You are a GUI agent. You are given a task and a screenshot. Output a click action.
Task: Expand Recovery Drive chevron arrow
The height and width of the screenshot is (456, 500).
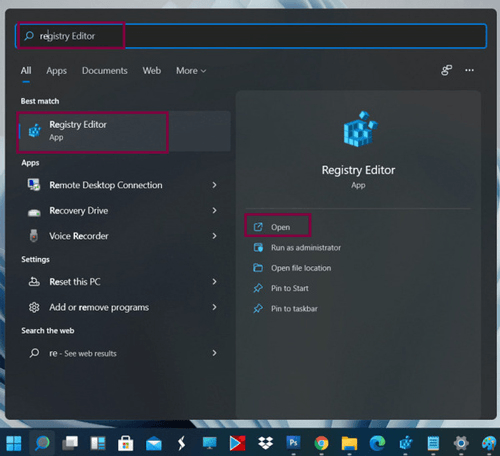pyautogui.click(x=214, y=211)
